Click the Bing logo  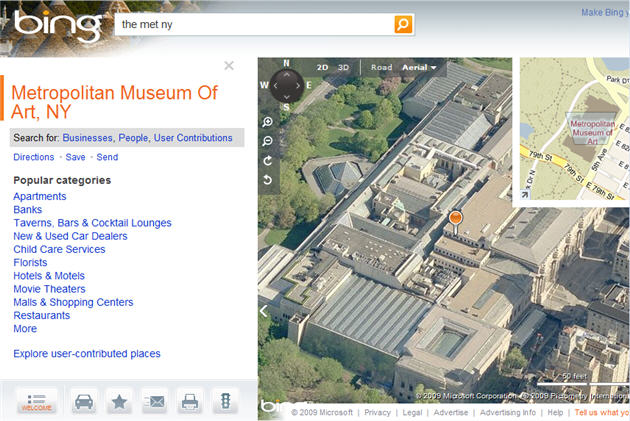[58, 25]
